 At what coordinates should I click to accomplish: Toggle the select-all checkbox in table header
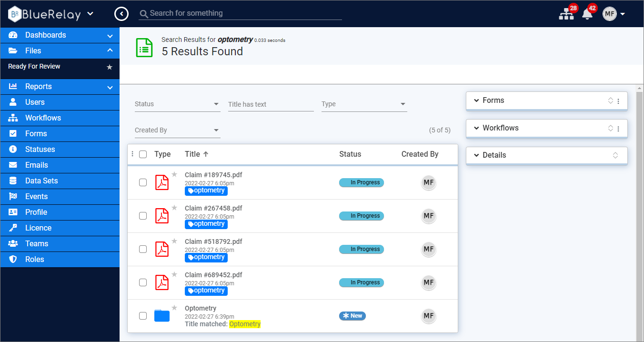[x=143, y=154]
